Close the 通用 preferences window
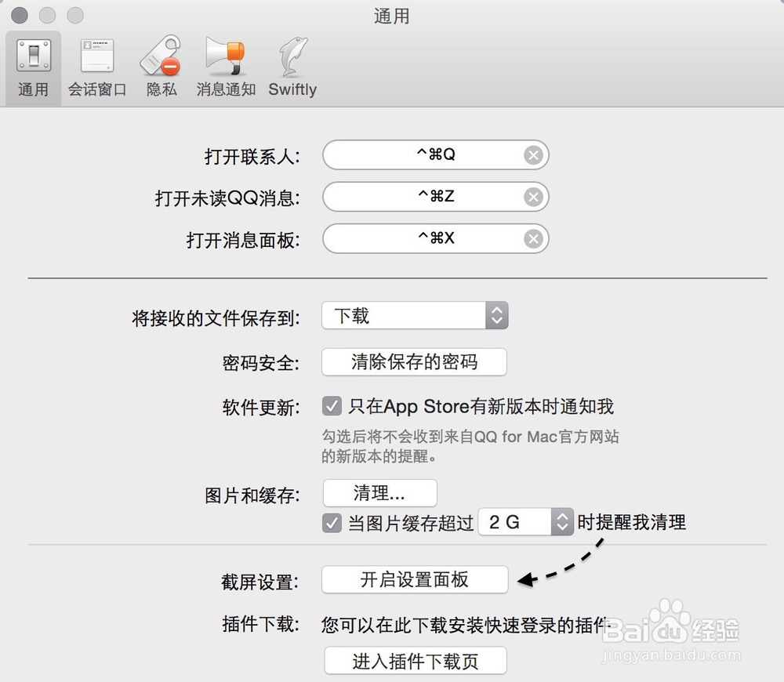Screen dimensions: 784x682 click(20, 16)
